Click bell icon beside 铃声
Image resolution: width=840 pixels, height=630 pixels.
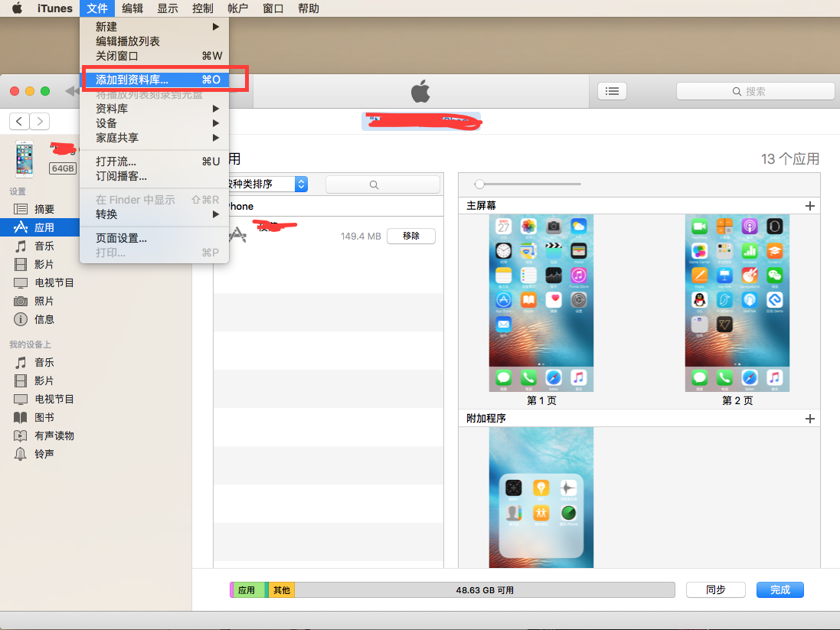point(21,454)
